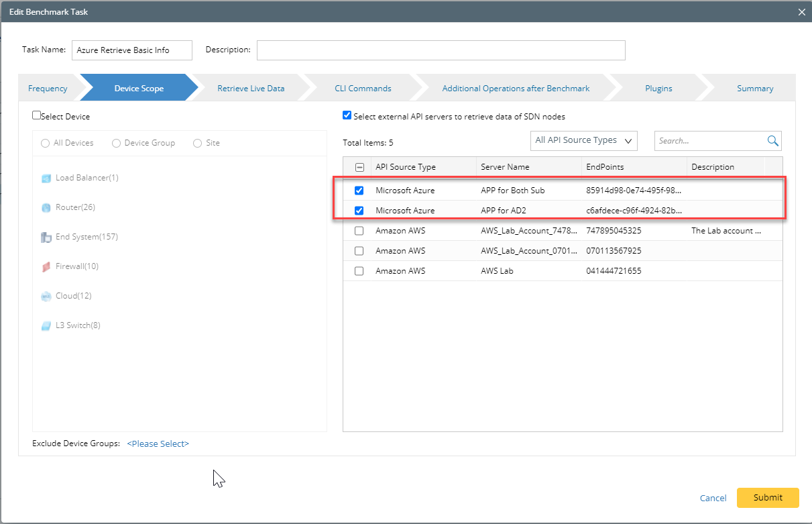Image resolution: width=812 pixels, height=524 pixels.
Task: Click the End System device icon
Action: tap(46, 238)
